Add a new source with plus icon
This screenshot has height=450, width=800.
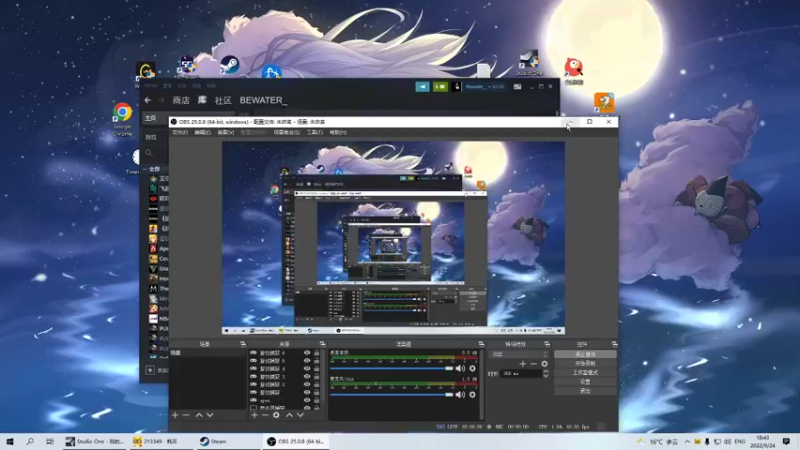click(254, 415)
